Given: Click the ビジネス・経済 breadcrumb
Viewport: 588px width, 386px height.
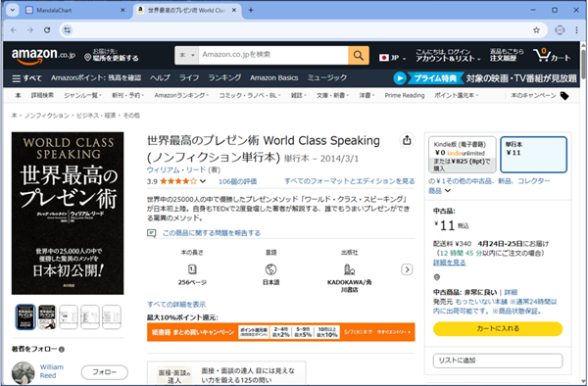Looking at the screenshot, I should 96,116.
